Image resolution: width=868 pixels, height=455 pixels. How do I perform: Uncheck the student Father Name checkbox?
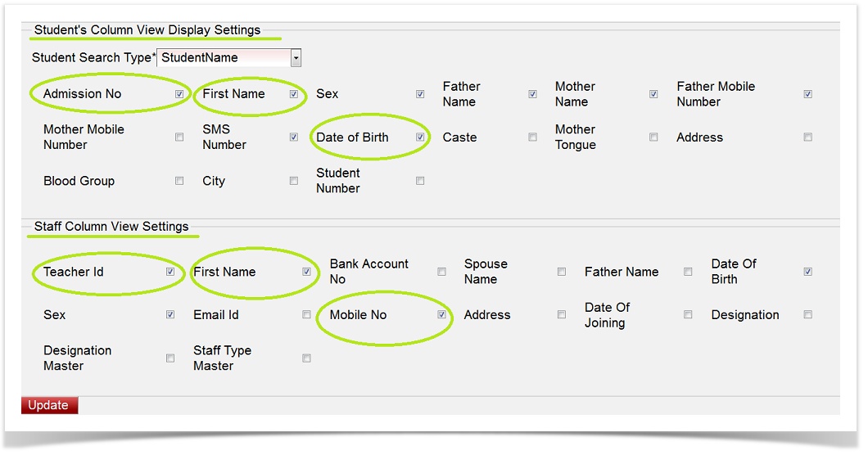pyautogui.click(x=532, y=94)
